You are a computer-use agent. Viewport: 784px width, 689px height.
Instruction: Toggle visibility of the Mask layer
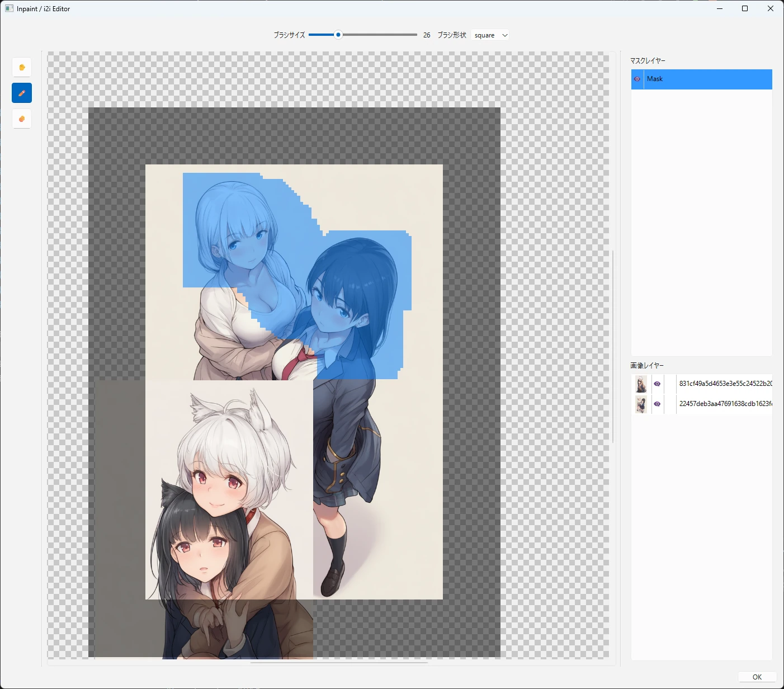pyautogui.click(x=637, y=79)
